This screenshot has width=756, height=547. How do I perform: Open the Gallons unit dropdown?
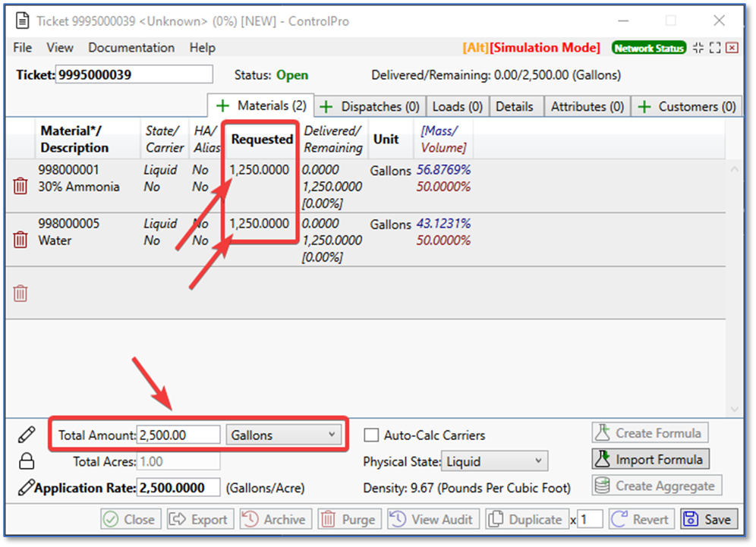tap(283, 435)
